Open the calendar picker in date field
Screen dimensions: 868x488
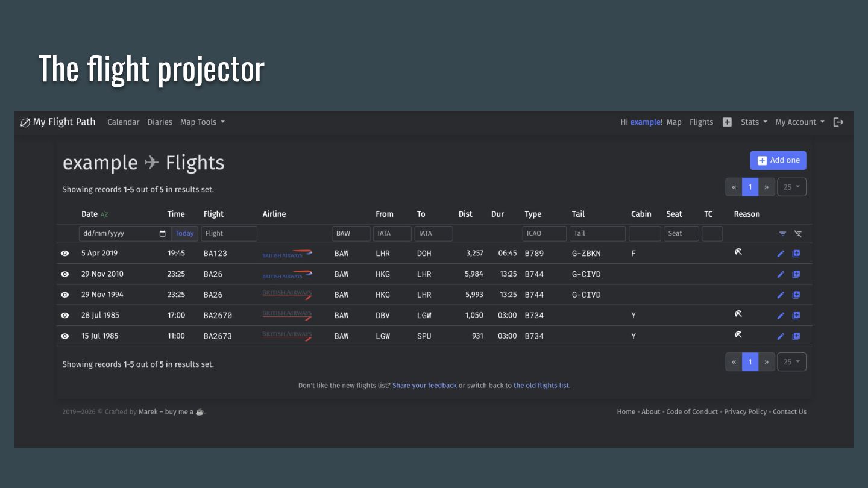point(162,233)
